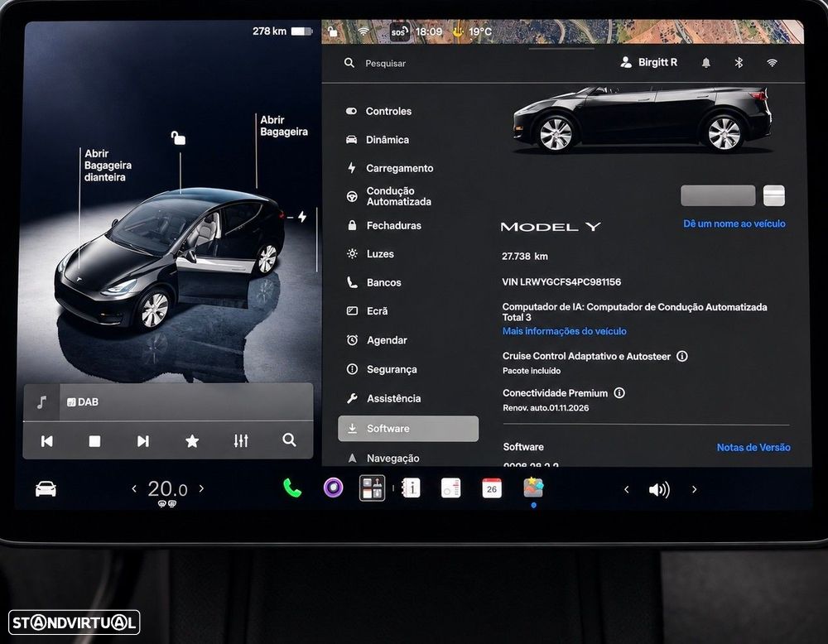Open the DAB media source bar
The width and height of the screenshot is (828, 644).
[168, 401]
